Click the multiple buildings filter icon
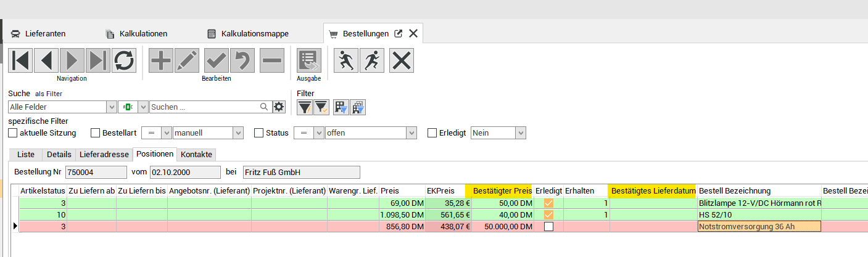 coord(358,107)
